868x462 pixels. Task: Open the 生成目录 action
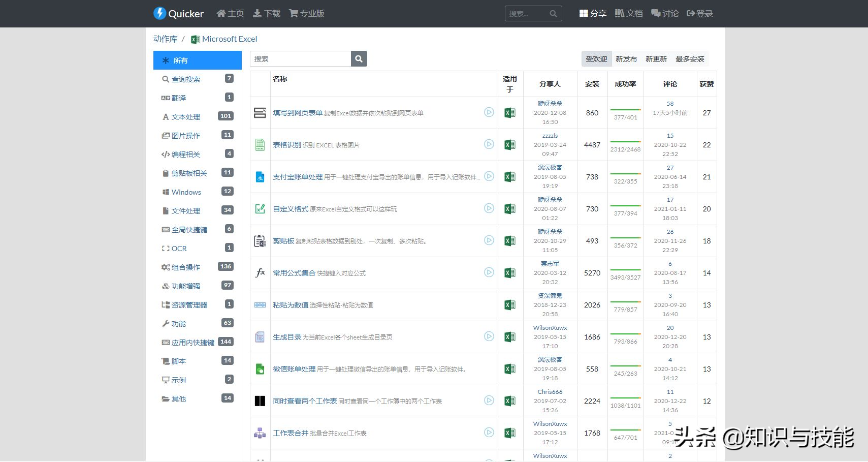pyautogui.click(x=287, y=337)
